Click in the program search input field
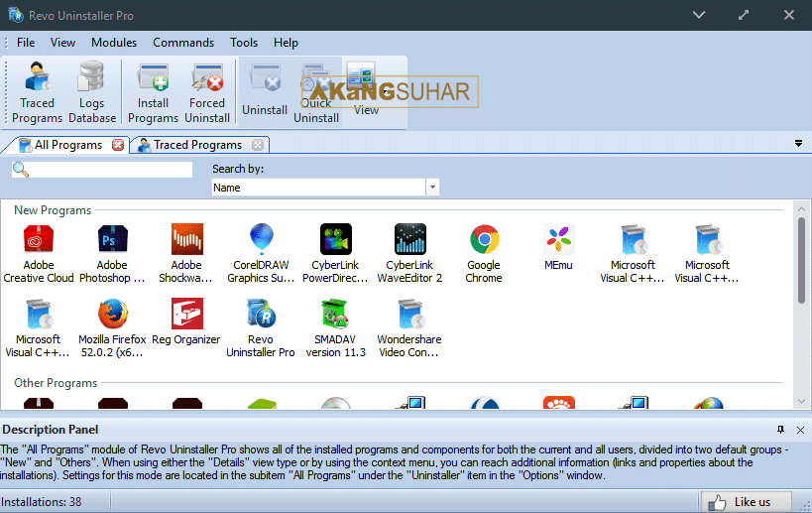The width and height of the screenshot is (812, 513). tap(102, 170)
